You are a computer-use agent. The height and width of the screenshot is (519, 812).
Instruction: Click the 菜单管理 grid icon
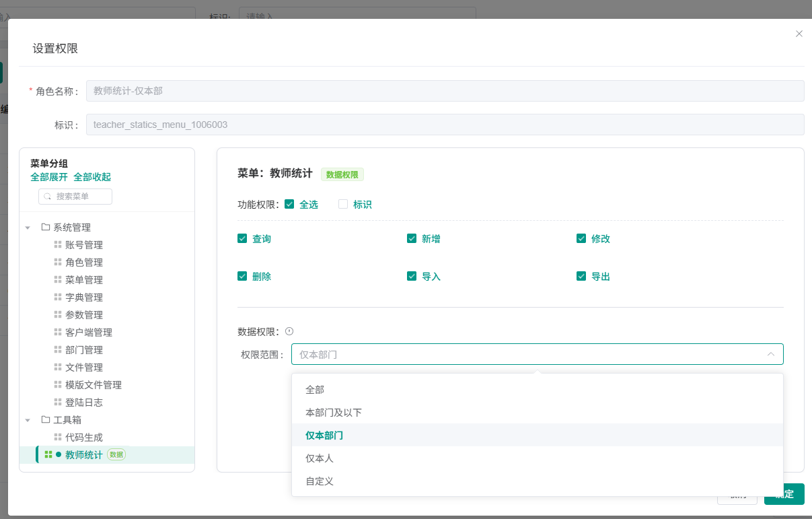point(58,280)
